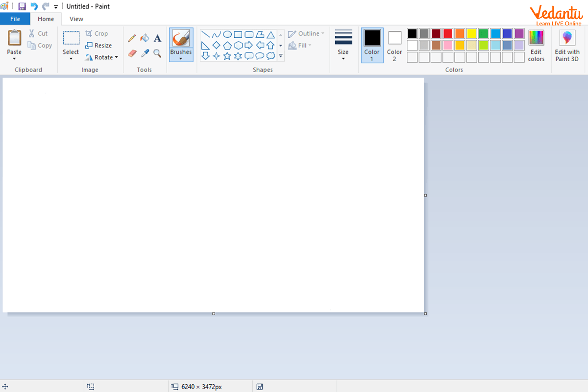Click the Magnifier tool
This screenshot has width=588, height=392.
click(157, 53)
